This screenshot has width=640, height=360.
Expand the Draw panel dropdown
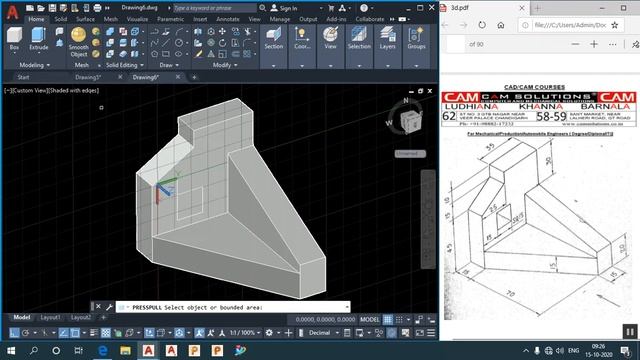(169, 65)
